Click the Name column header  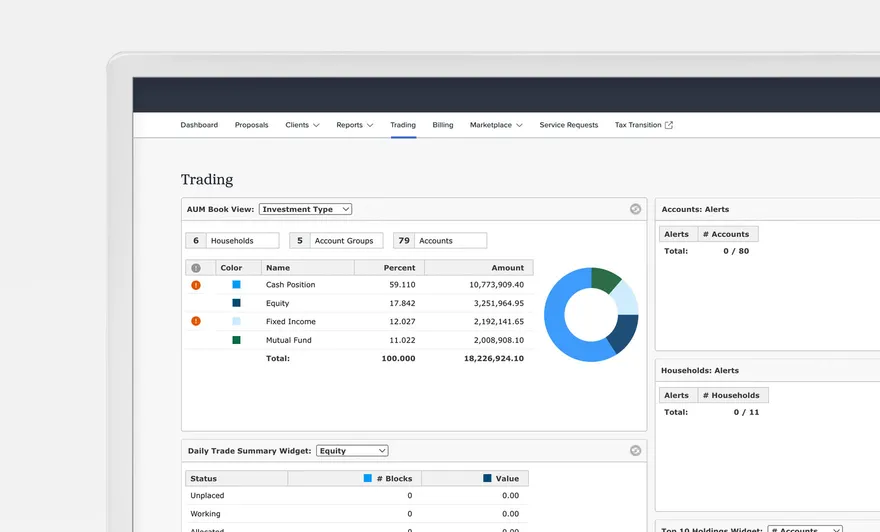pos(308,268)
